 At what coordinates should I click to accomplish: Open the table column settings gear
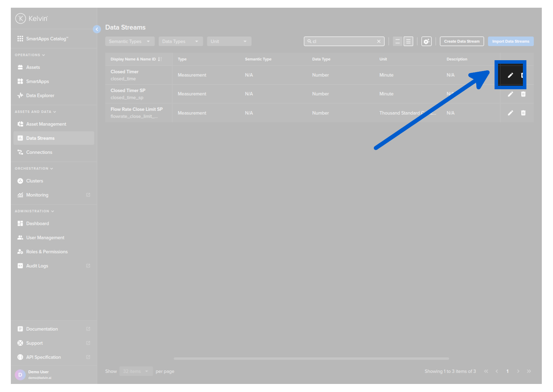(x=426, y=41)
